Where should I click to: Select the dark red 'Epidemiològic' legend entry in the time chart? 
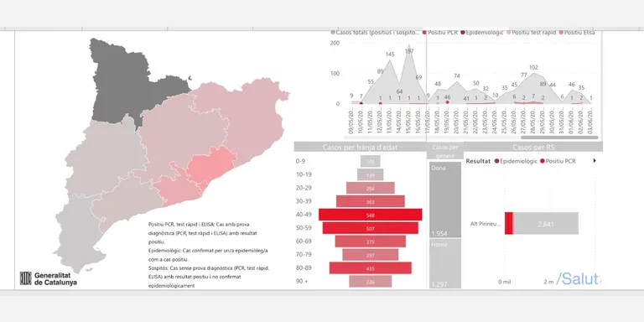coord(482,32)
